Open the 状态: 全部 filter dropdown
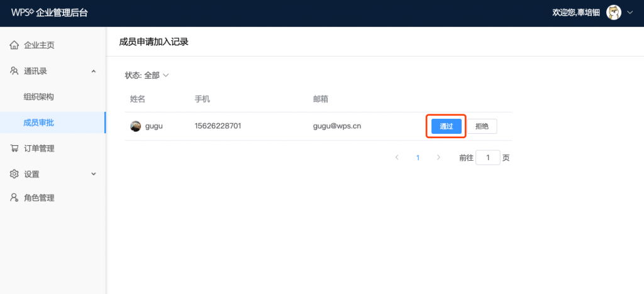 (147, 75)
